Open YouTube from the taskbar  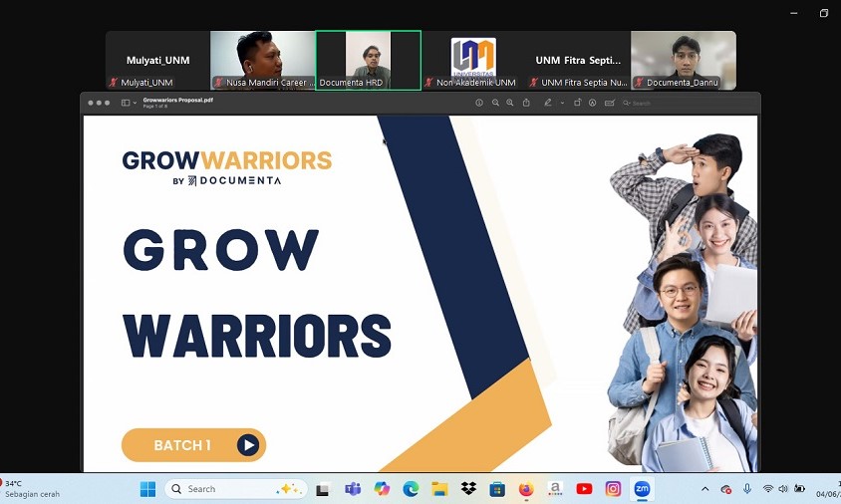584,489
